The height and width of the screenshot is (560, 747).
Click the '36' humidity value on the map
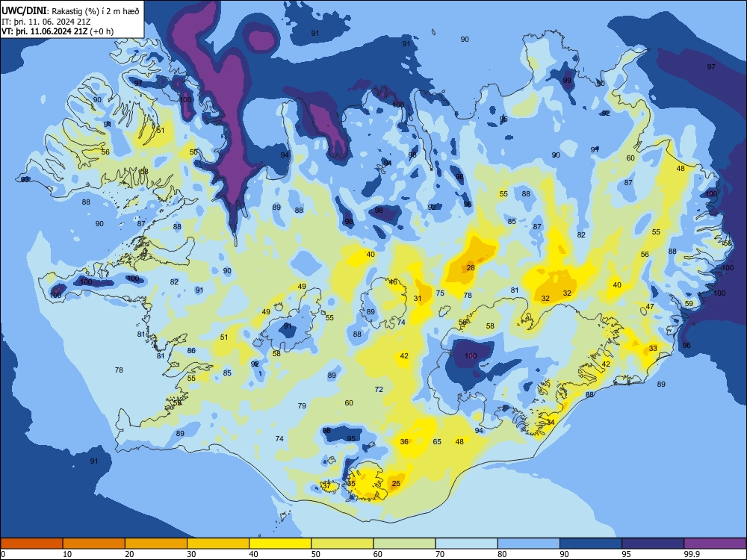coord(404,441)
